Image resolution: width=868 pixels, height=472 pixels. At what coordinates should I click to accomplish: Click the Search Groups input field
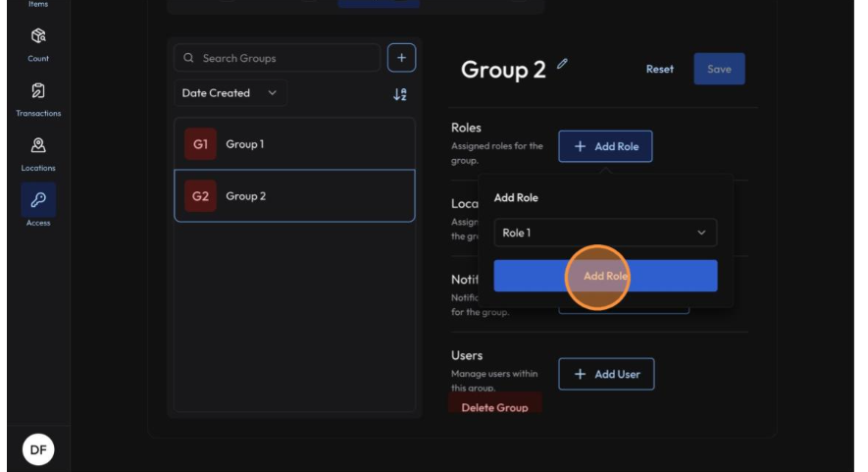point(278,58)
